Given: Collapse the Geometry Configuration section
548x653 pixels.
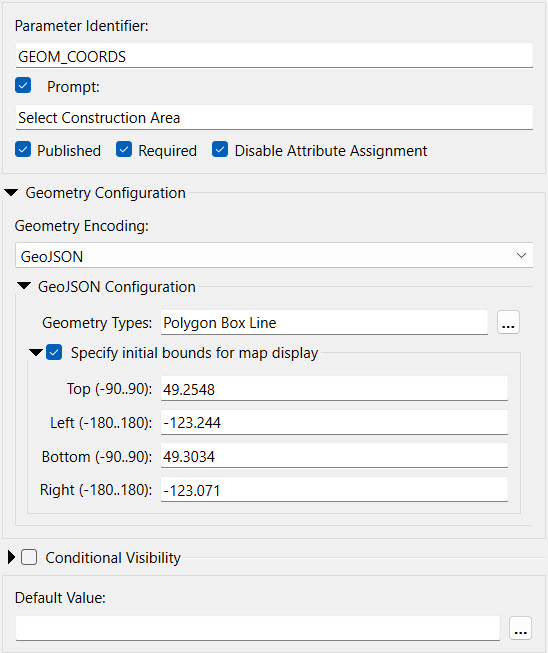Looking at the screenshot, I should coord(11,192).
